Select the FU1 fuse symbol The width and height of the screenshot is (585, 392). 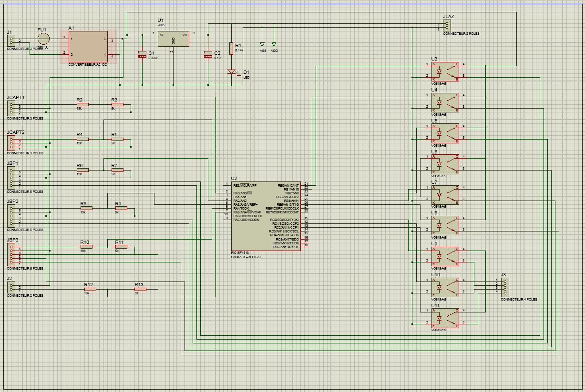(43, 40)
